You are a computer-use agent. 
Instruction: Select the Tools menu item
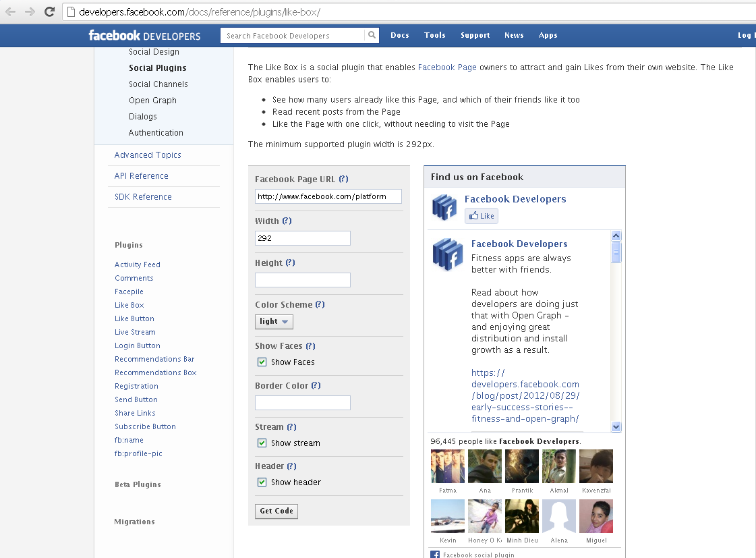434,35
